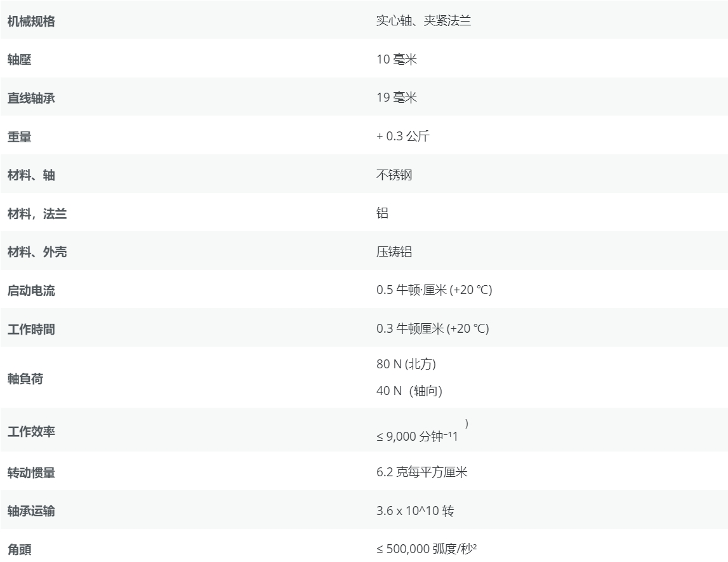Click the + 0.3 公斤 weight value
Viewport: 728px width, 562px height.
tap(402, 137)
